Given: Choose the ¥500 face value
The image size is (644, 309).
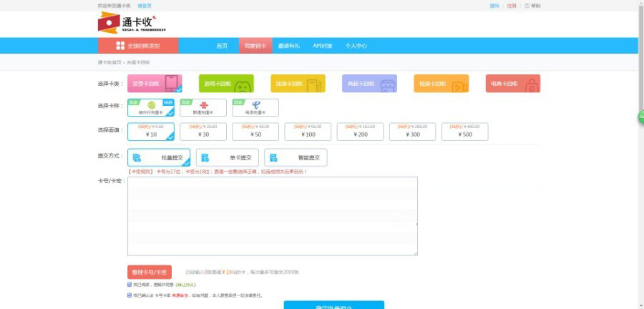Looking at the screenshot, I should click(x=465, y=132).
